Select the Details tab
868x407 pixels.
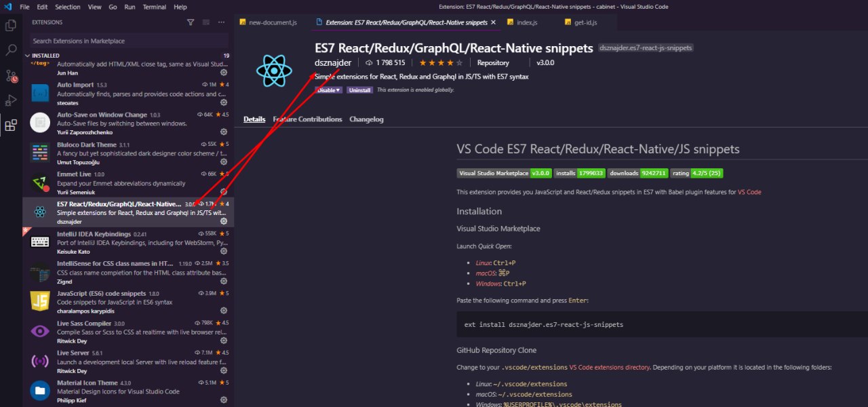254,119
